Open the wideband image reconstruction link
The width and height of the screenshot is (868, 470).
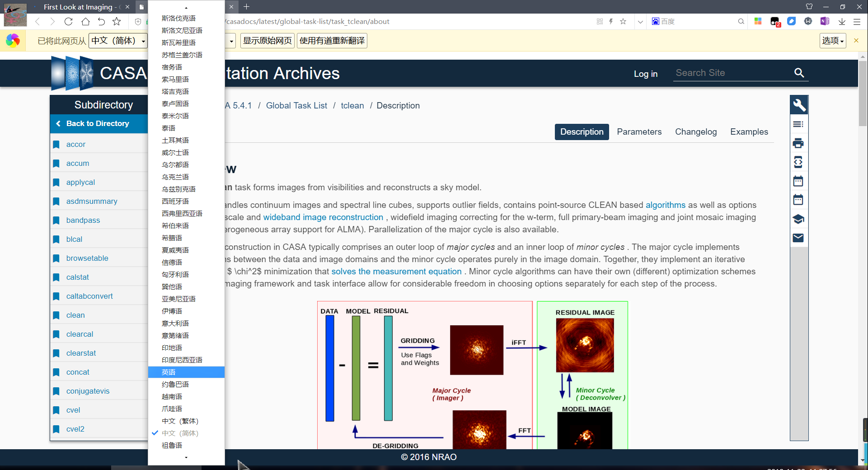[323, 217]
